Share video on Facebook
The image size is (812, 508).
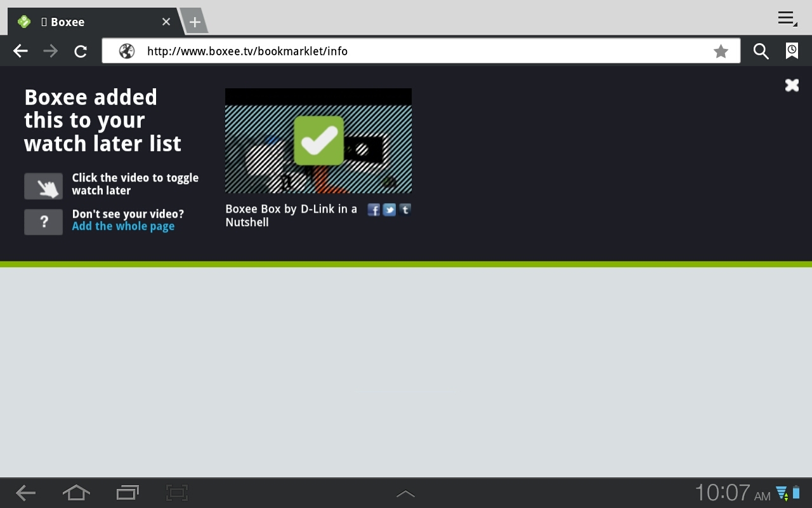coord(374,210)
